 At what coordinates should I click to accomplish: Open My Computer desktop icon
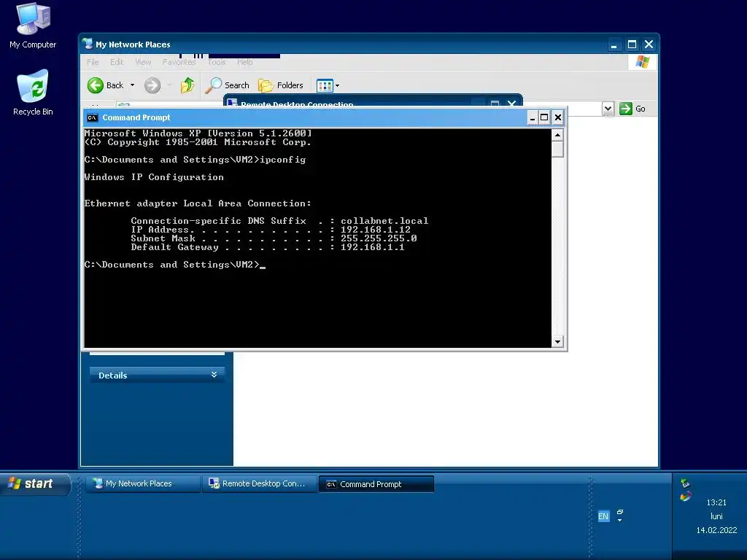[x=33, y=26]
